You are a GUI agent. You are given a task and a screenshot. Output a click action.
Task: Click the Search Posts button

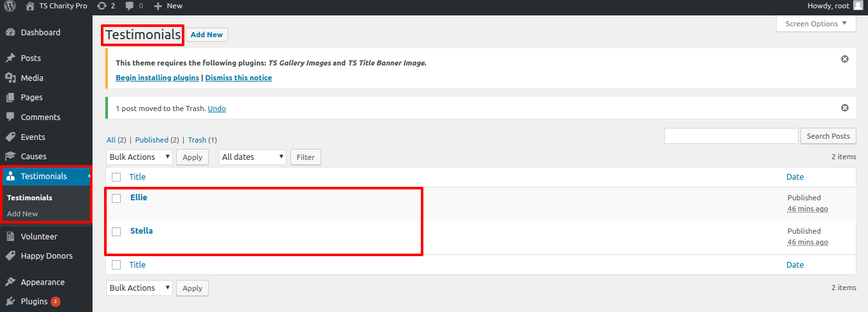828,136
